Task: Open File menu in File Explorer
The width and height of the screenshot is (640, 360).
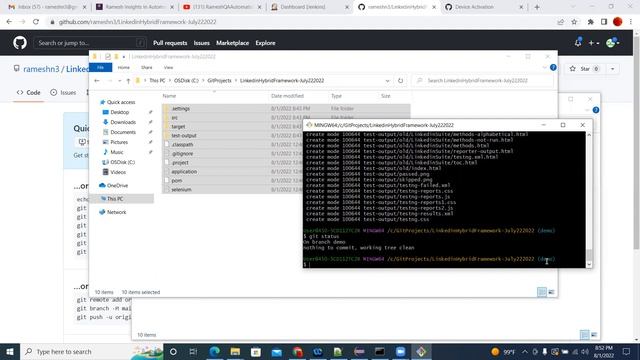Action: click(100, 67)
